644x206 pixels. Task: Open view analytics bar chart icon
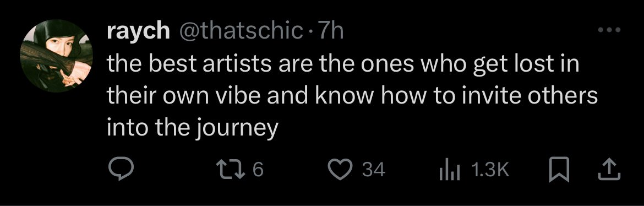pyautogui.click(x=450, y=170)
